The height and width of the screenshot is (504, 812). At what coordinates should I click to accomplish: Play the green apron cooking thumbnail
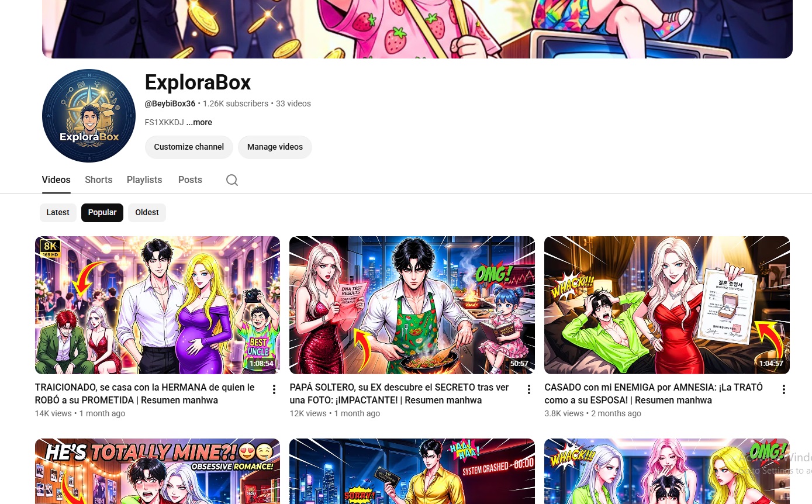[412, 305]
